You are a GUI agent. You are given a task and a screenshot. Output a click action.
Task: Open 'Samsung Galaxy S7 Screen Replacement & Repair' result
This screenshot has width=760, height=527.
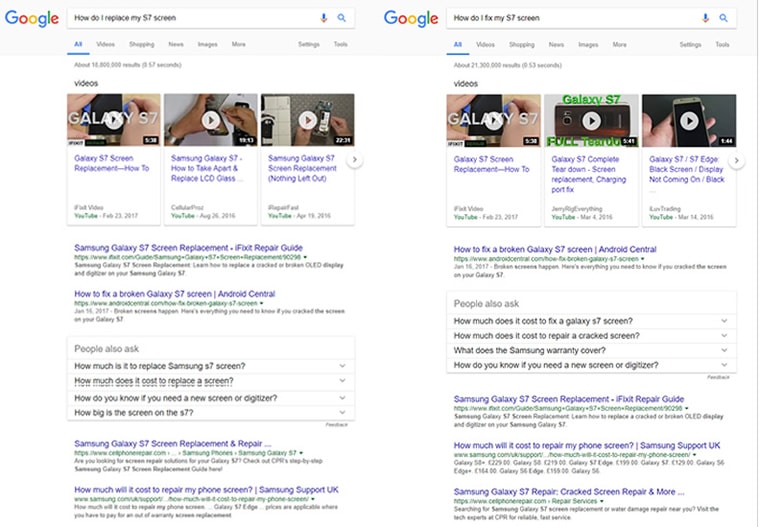point(173,444)
